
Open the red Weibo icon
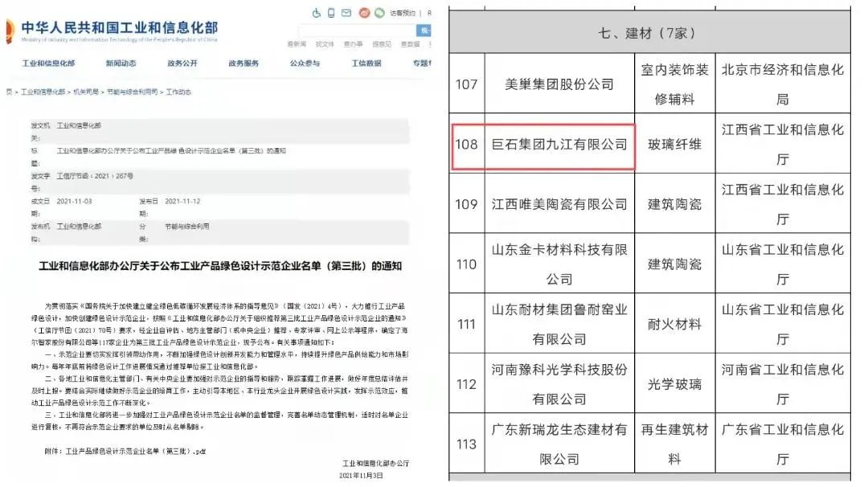[363, 13]
